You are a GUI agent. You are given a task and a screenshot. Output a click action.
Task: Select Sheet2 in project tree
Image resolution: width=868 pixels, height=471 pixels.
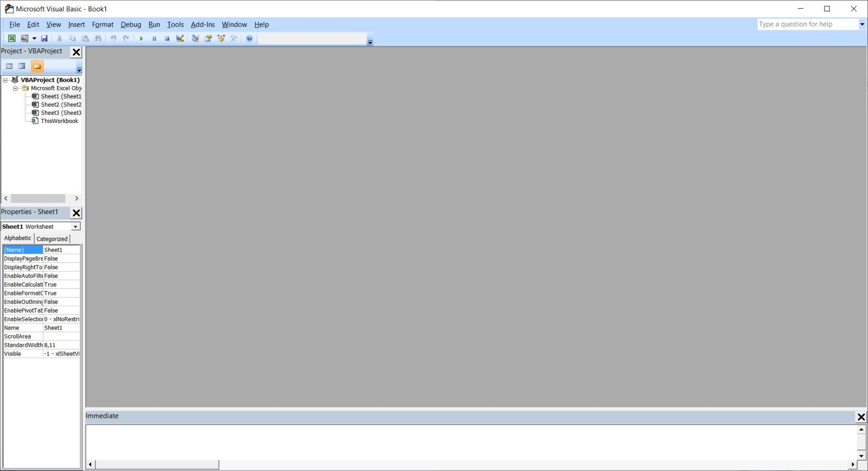(61, 105)
